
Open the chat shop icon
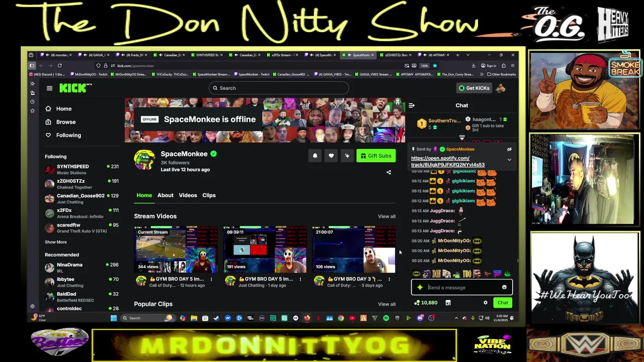pyautogui.click(x=448, y=303)
